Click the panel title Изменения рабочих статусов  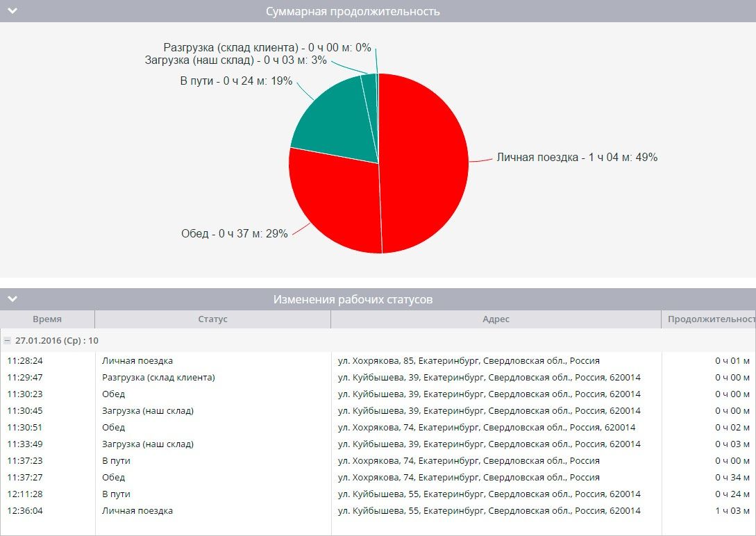pyautogui.click(x=353, y=299)
